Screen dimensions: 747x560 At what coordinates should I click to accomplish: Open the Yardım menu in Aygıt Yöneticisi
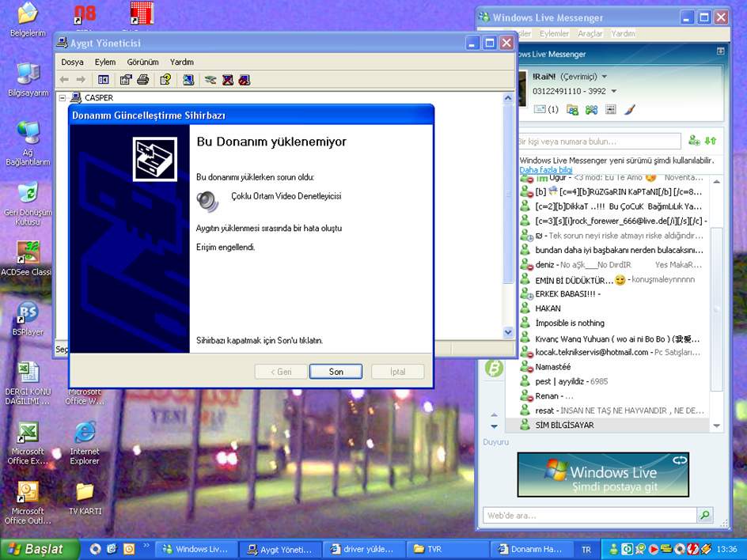(x=181, y=62)
